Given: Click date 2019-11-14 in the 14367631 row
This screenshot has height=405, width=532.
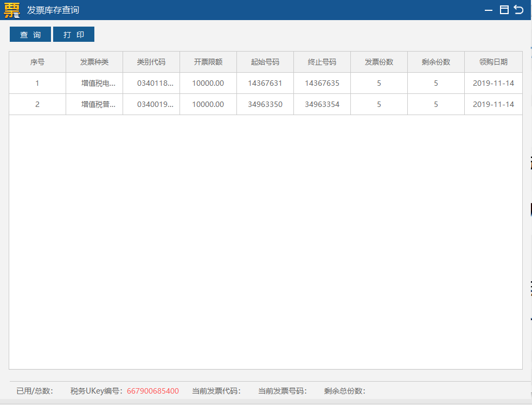Looking at the screenshot, I should pos(493,83).
